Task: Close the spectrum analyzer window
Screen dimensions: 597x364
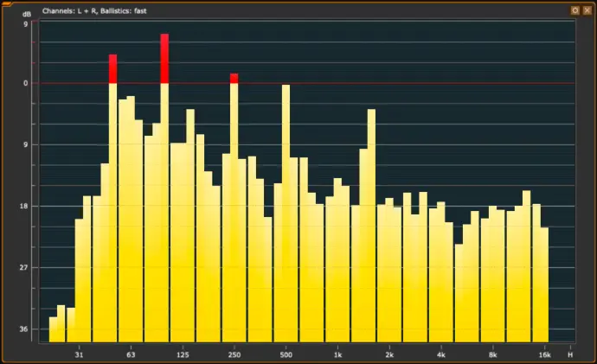Action: [x=587, y=10]
